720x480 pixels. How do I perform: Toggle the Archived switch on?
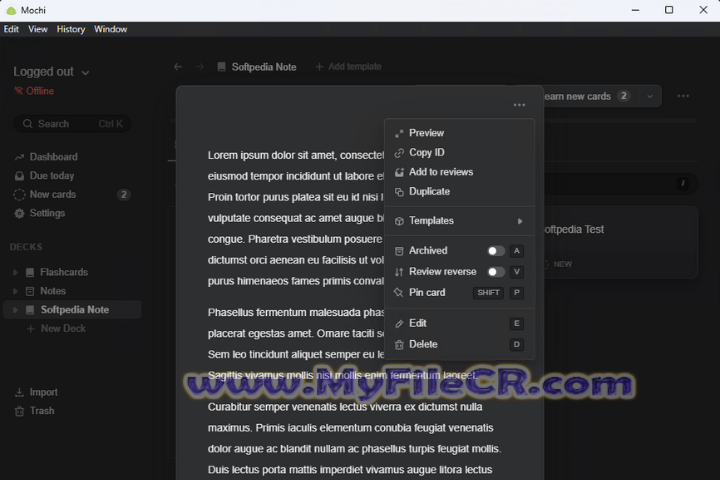pyautogui.click(x=496, y=251)
